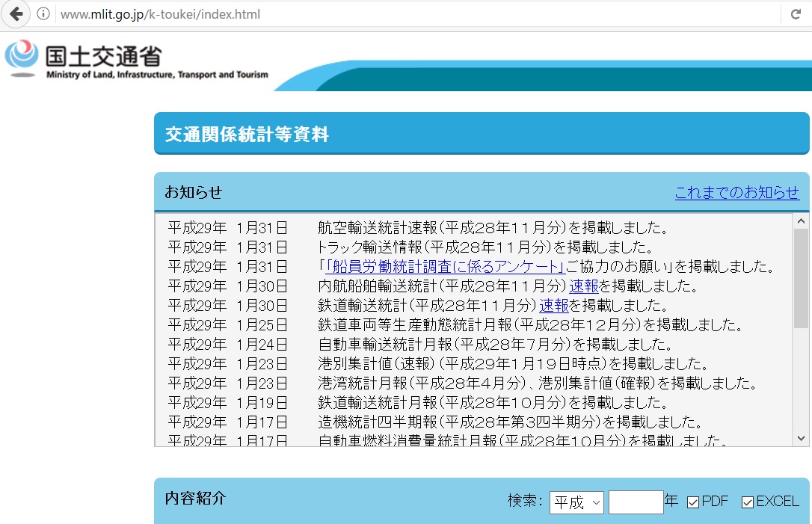Toggle the PDF checkbox

click(693, 502)
